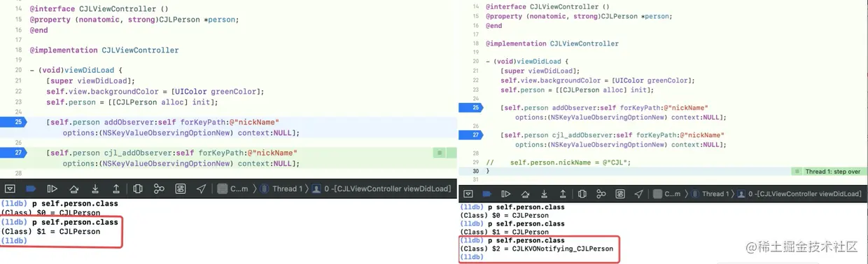The image size is (868, 264).
Task: Step out in left Xcode debug bar
Action: [116, 188]
